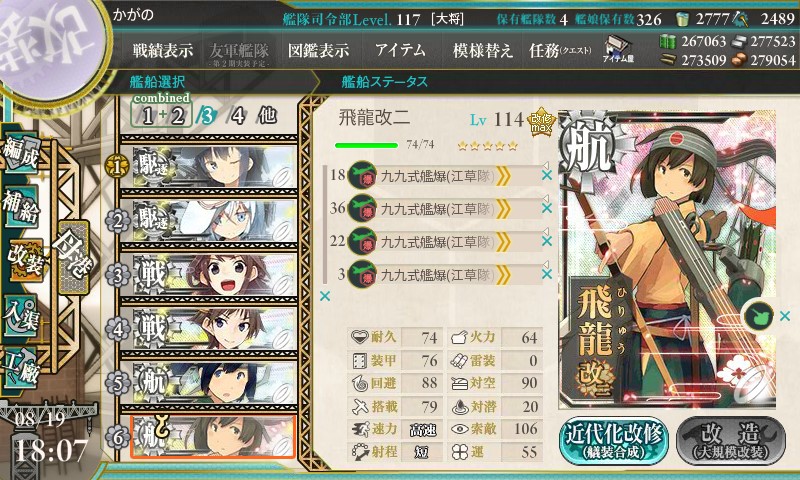Screen dimensions: 800x480
Task: Select the reinforcement expansion slot item icon
Action: [759, 316]
